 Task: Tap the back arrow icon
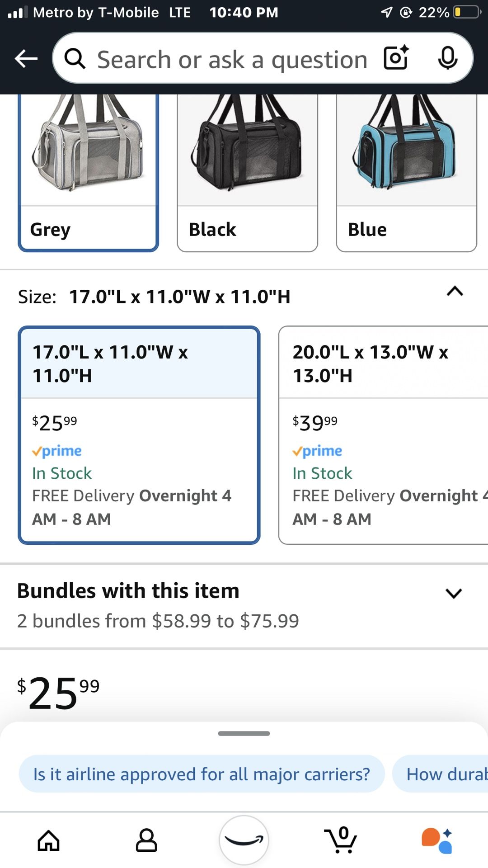(x=26, y=58)
